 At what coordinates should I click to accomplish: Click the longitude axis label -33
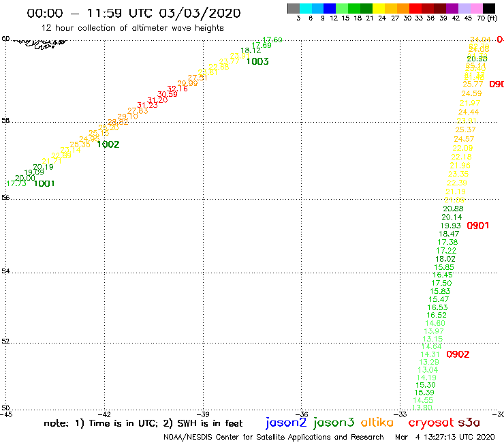pos(400,414)
